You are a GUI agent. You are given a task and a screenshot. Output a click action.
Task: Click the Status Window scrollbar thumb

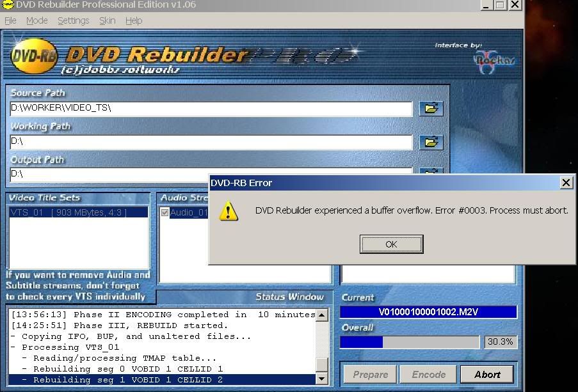click(322, 365)
